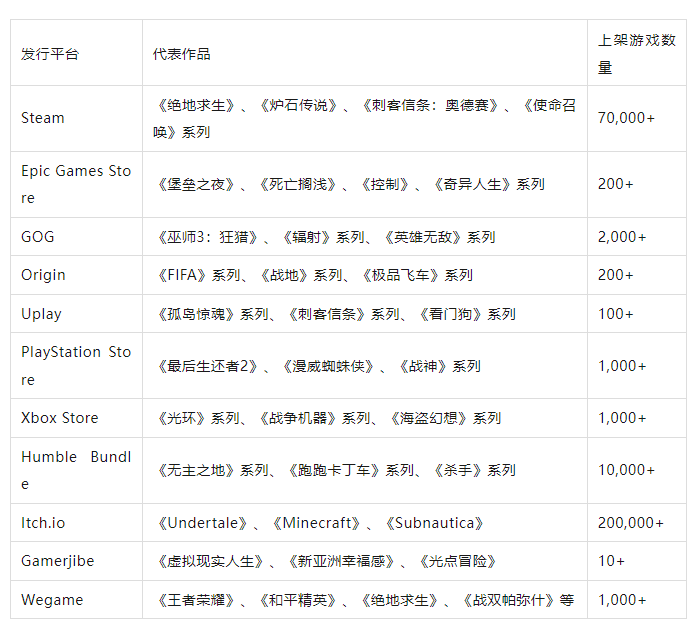Click the 发行平台 column header

coord(76,53)
